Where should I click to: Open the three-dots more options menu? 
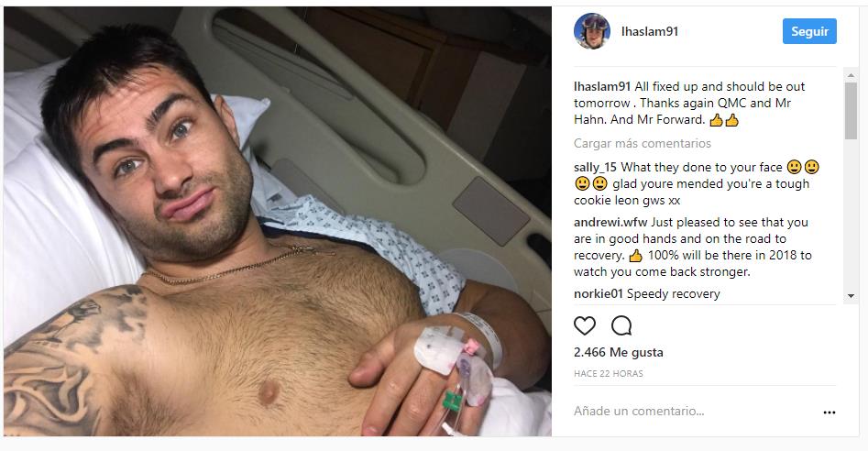click(829, 412)
